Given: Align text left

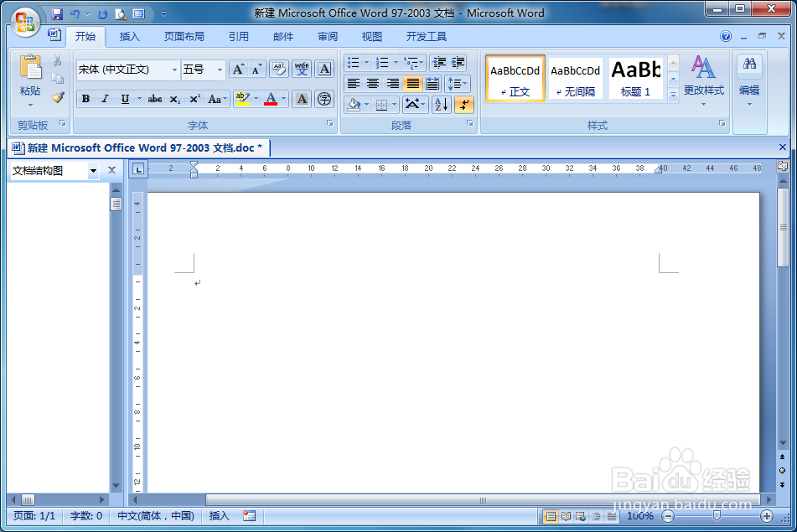Looking at the screenshot, I should [x=354, y=83].
